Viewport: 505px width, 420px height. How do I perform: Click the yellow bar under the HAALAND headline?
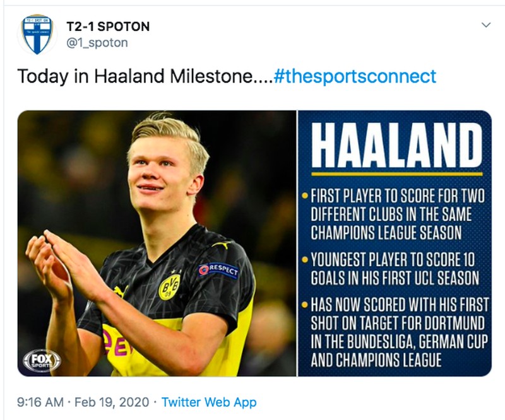pos(396,173)
